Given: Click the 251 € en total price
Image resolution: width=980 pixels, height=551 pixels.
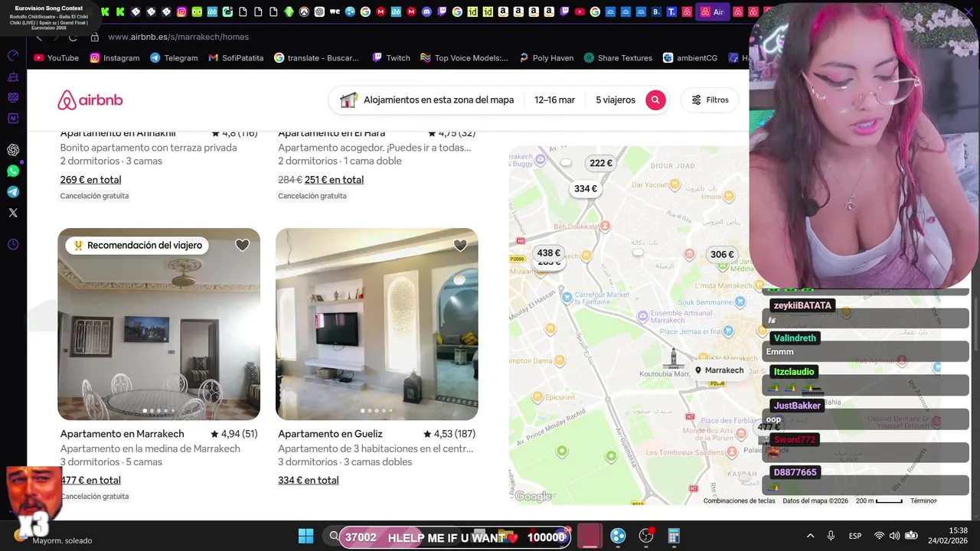Looking at the screenshot, I should click(x=334, y=180).
